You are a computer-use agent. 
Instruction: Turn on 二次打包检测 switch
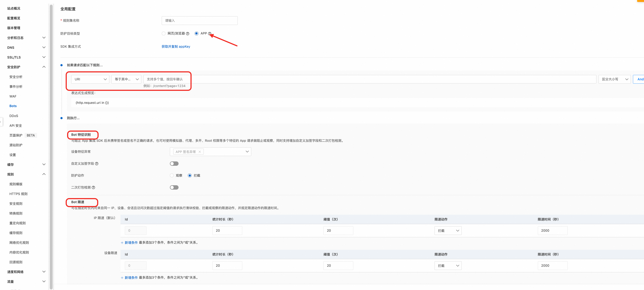coord(174,187)
